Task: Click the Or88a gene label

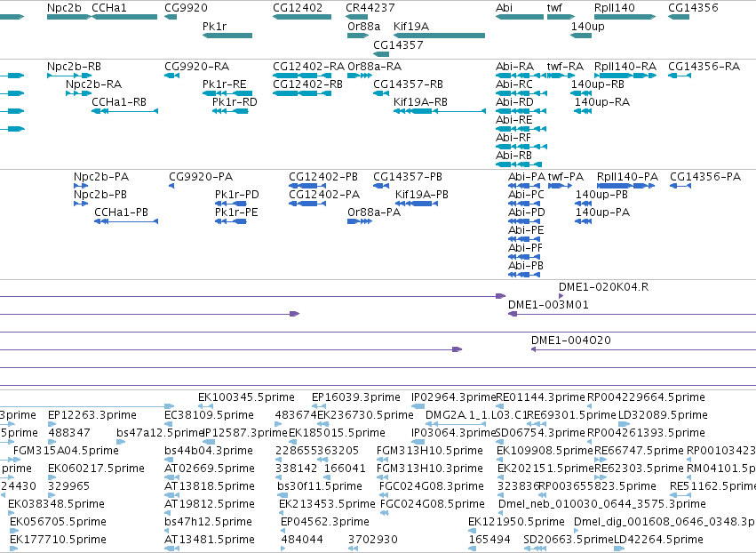Action: pyautogui.click(x=364, y=26)
